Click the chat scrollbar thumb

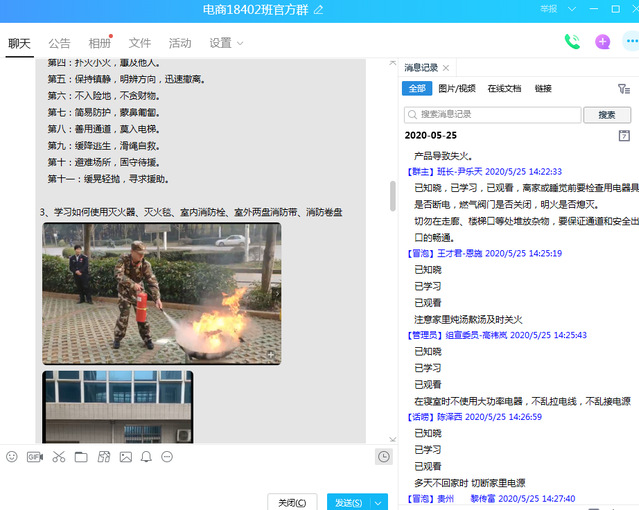click(392, 196)
